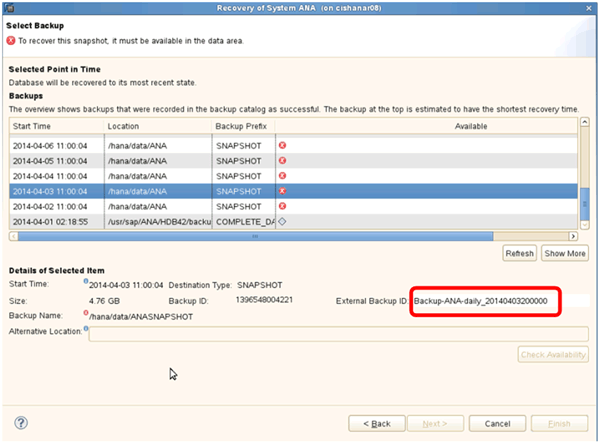Viewport: 600px width, 443px height.
Task: Click unavailable icon for 2014-04-05 backup
Action: click(282, 159)
